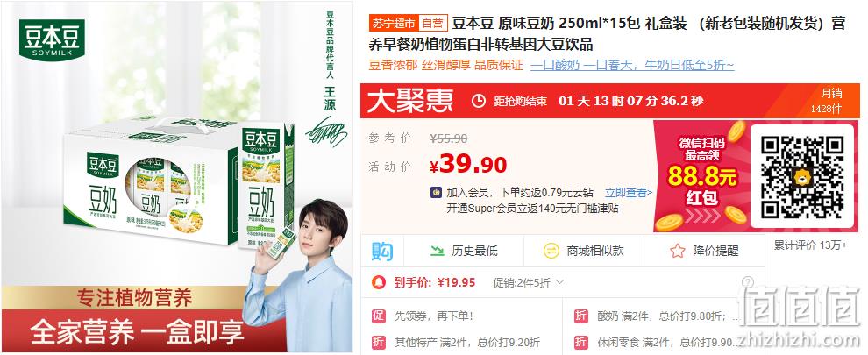
Task: Click the clock icon next to 距抢购结束
Action: point(479,101)
